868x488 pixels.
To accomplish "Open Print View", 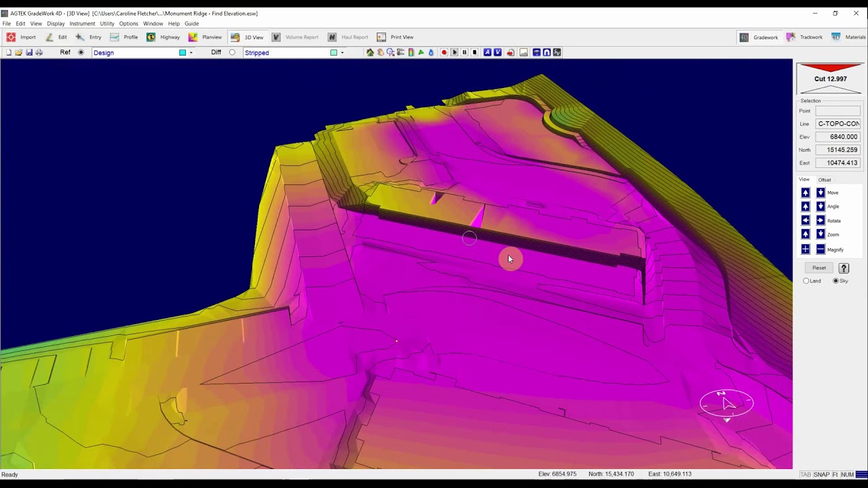I will (x=395, y=37).
